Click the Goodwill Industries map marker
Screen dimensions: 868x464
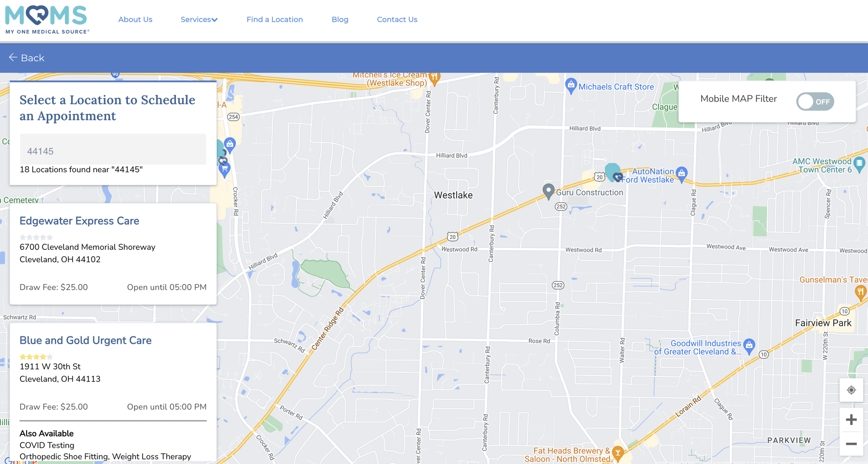(x=749, y=346)
